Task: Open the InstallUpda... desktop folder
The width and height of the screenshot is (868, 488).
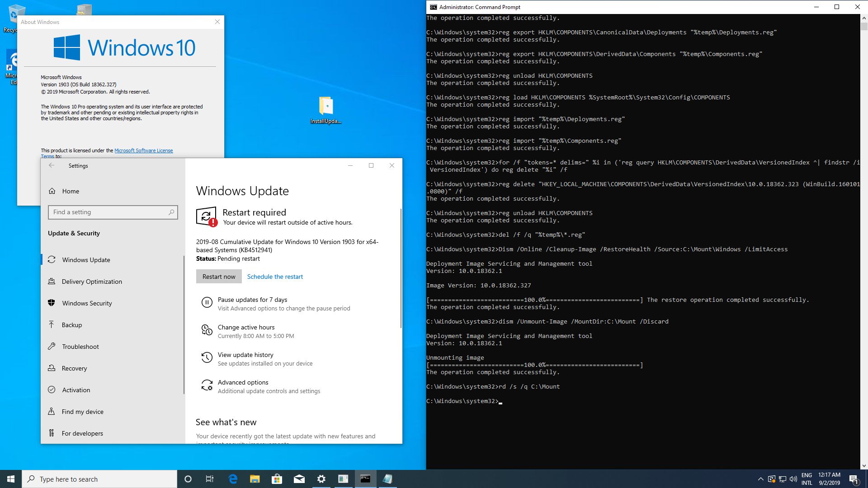Action: (326, 110)
